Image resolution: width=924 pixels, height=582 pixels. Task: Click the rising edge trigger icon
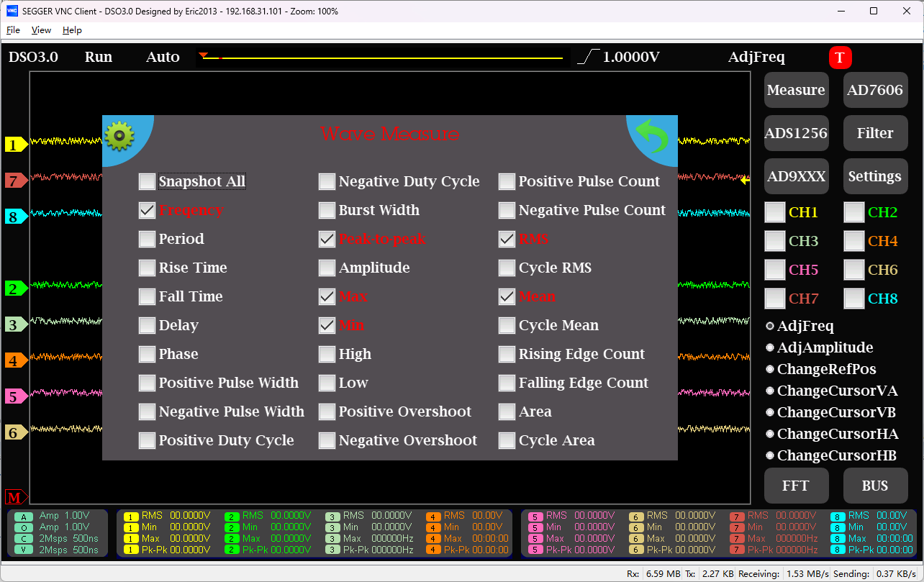click(588, 57)
